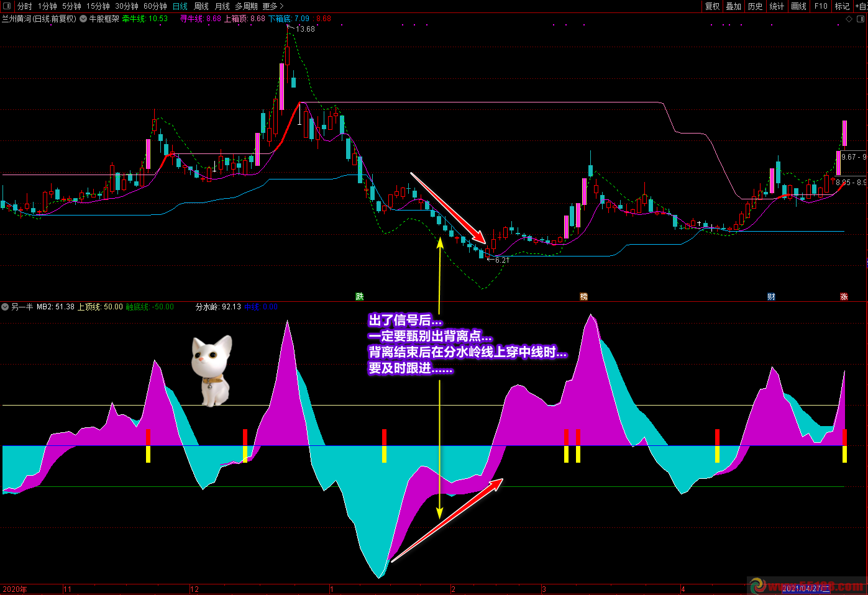Screen dimensions: 868x595
Task: Click the 复权 button
Action: 712,6
